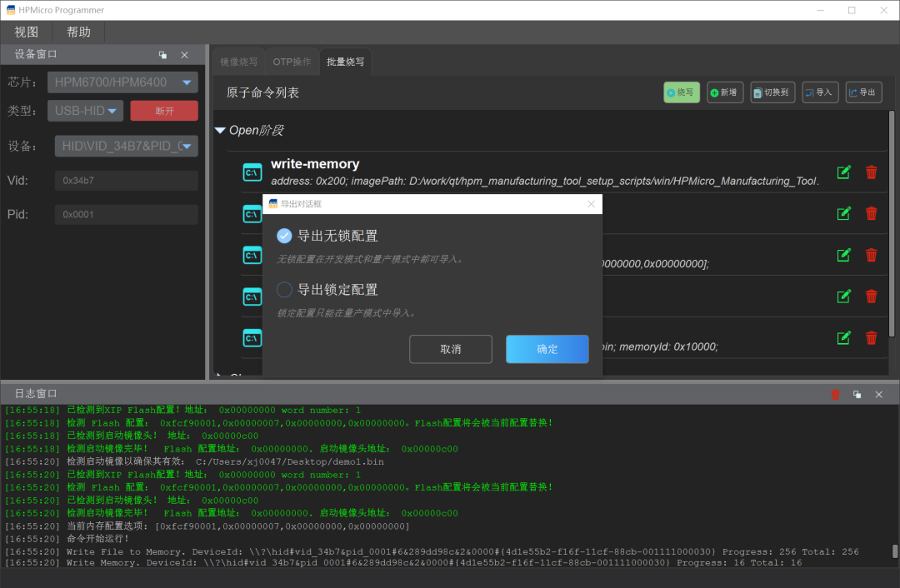This screenshot has width=900, height=588.
Task: Click the 原子命令列表 heading
Action: 262,93
